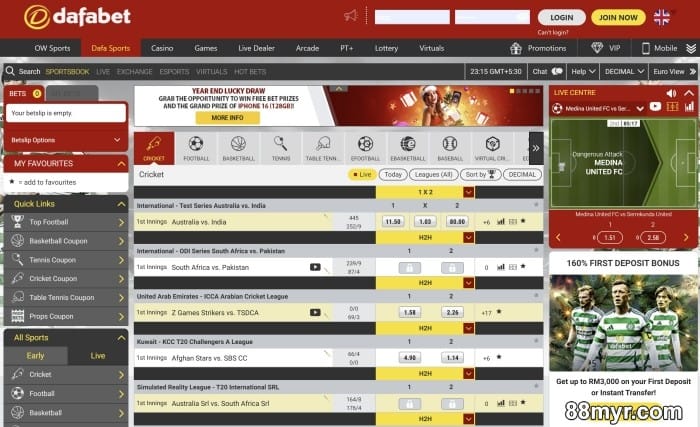Select the Football sport icon
The image size is (700, 427).
click(x=196, y=148)
